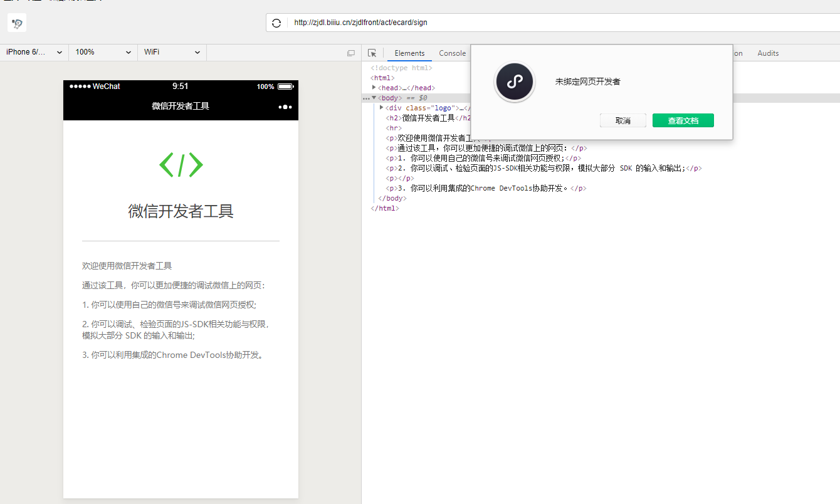Image resolution: width=840 pixels, height=504 pixels.
Task: Click simulator text 2. 你可以调试、检验页面的JS-SDK
Action: [176, 330]
